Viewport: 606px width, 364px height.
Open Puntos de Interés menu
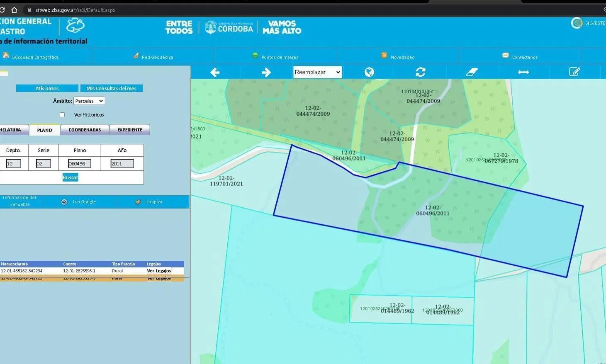click(x=280, y=57)
